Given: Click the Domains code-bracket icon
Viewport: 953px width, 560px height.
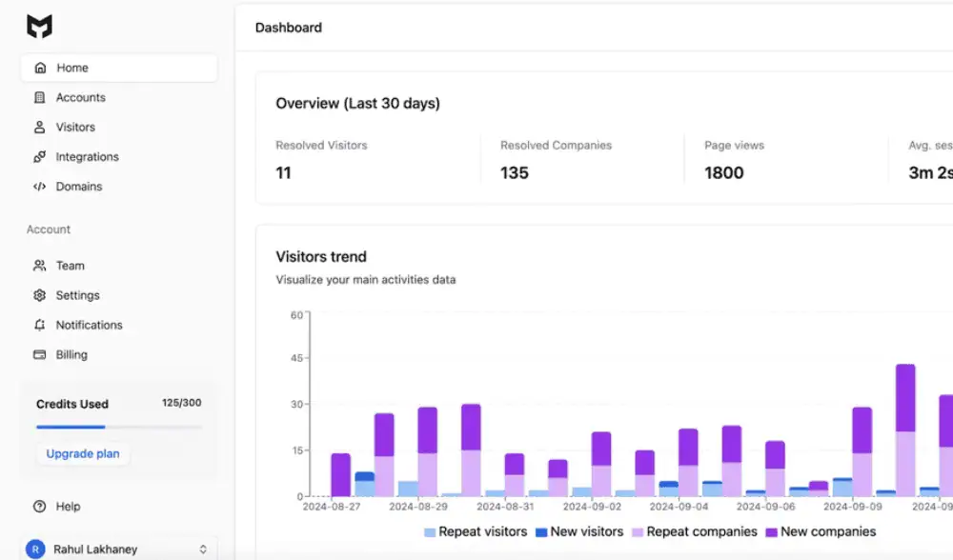Looking at the screenshot, I should 40,187.
